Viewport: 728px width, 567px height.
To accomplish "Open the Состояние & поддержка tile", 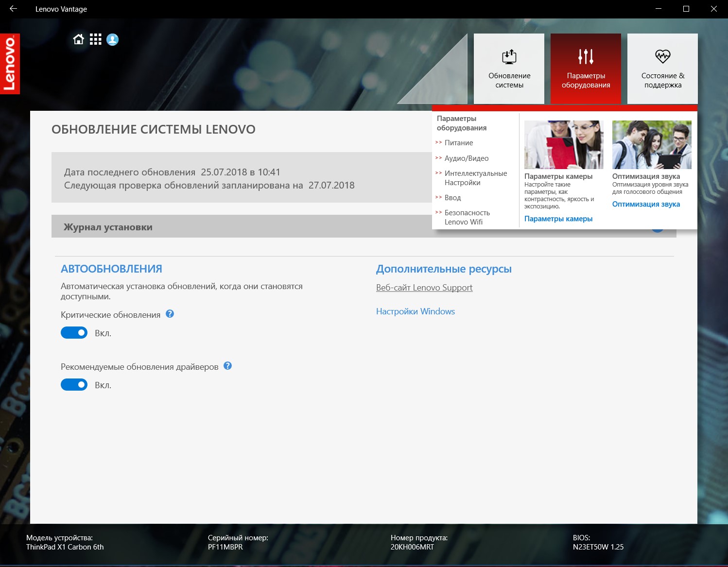I will coord(662,69).
